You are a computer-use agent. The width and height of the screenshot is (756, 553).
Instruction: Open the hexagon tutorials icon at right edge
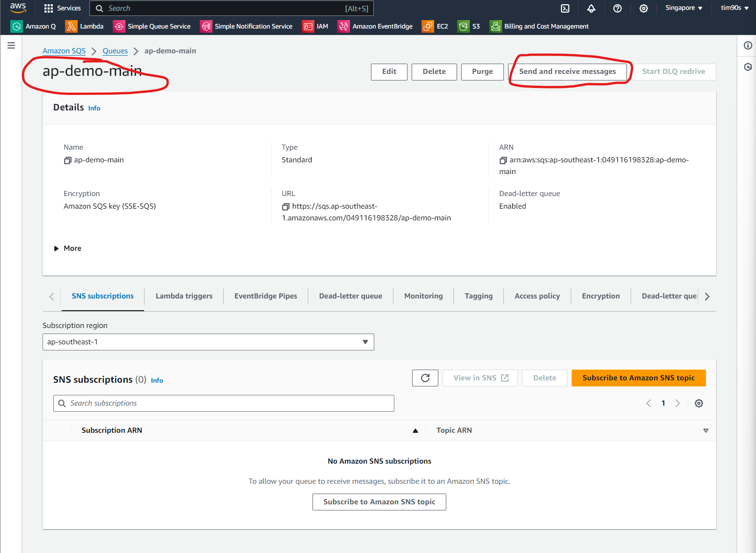748,67
